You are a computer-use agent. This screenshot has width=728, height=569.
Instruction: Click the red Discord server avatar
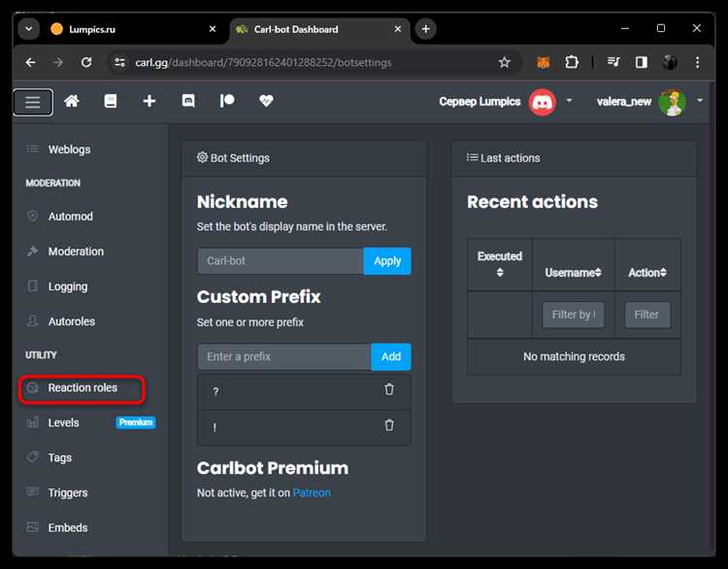[542, 102]
